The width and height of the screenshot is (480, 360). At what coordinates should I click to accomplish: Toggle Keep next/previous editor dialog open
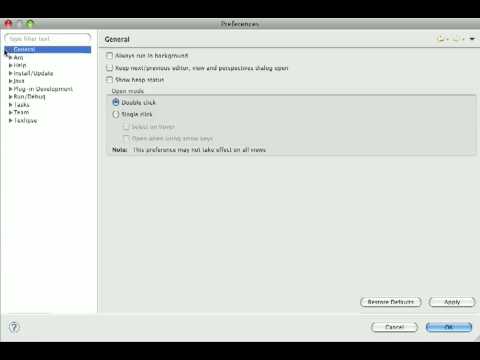point(109,68)
